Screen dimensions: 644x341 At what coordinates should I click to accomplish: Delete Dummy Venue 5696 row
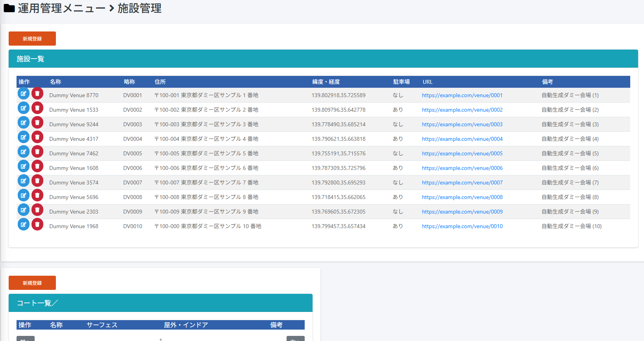37,195
